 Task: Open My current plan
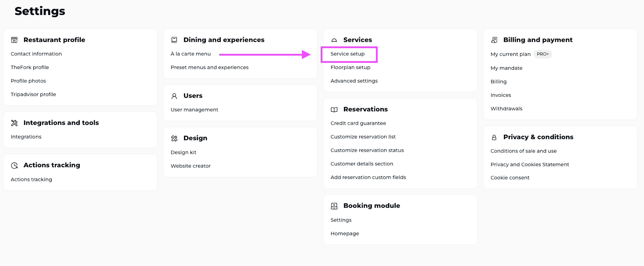pyautogui.click(x=510, y=54)
